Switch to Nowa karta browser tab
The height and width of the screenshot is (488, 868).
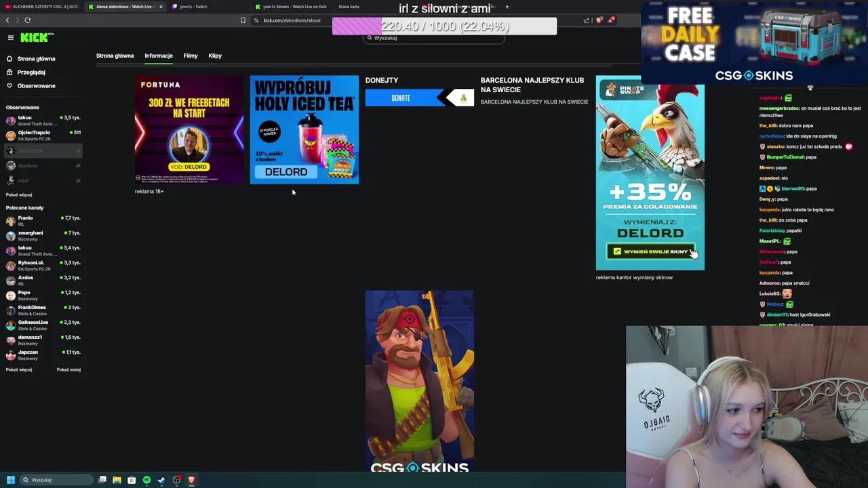(349, 7)
